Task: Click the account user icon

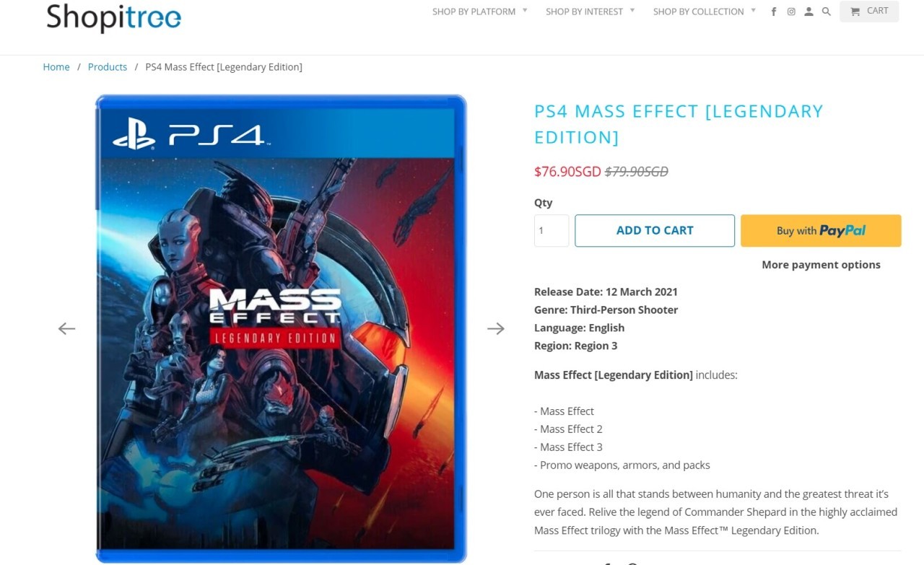Action: [808, 12]
